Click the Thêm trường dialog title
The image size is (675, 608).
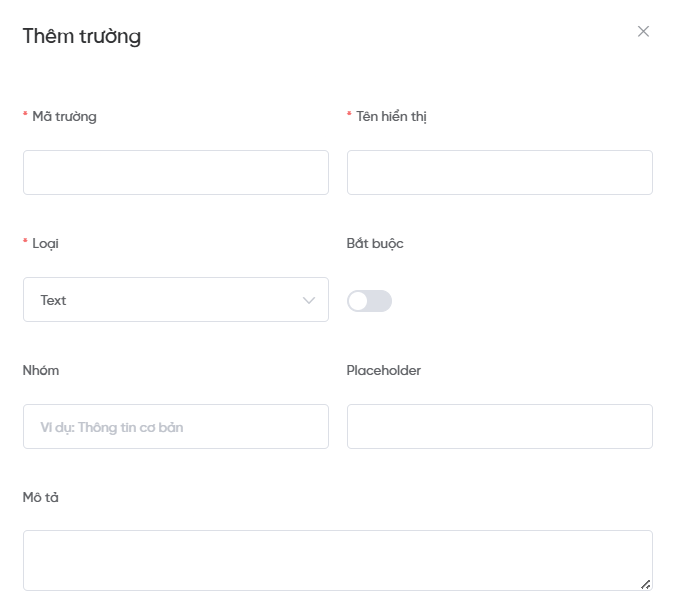[x=82, y=37]
